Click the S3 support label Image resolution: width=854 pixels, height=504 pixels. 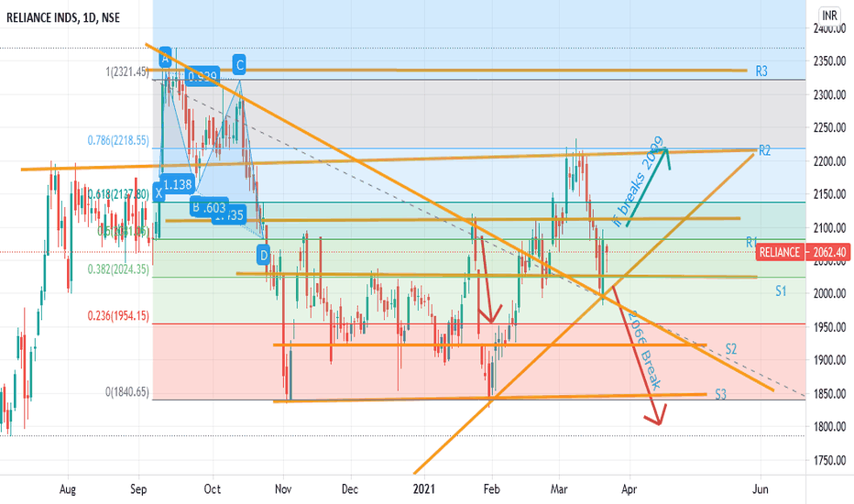tap(720, 394)
